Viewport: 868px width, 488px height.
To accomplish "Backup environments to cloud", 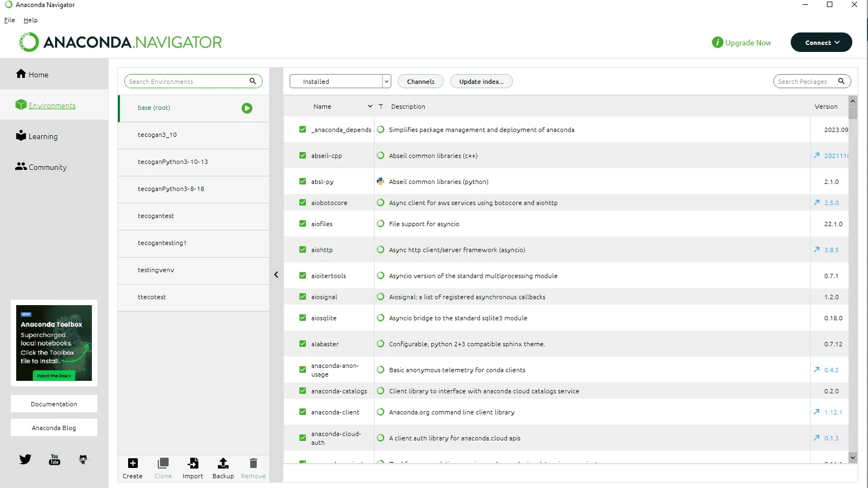I will tap(223, 469).
